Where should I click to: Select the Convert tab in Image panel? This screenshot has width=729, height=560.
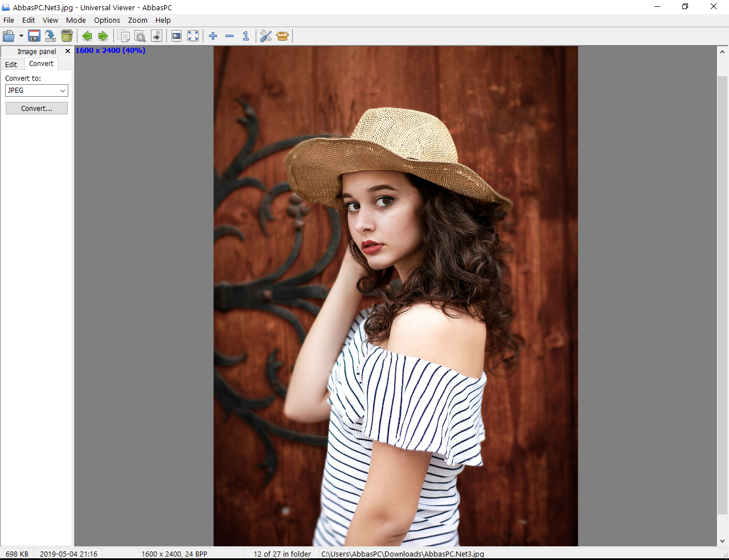[x=41, y=64]
